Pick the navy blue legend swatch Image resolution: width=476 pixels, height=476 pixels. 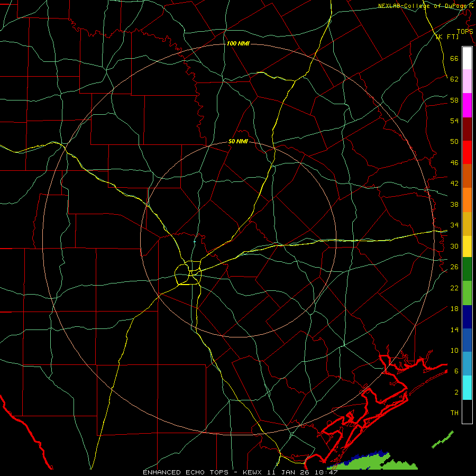click(x=467, y=317)
